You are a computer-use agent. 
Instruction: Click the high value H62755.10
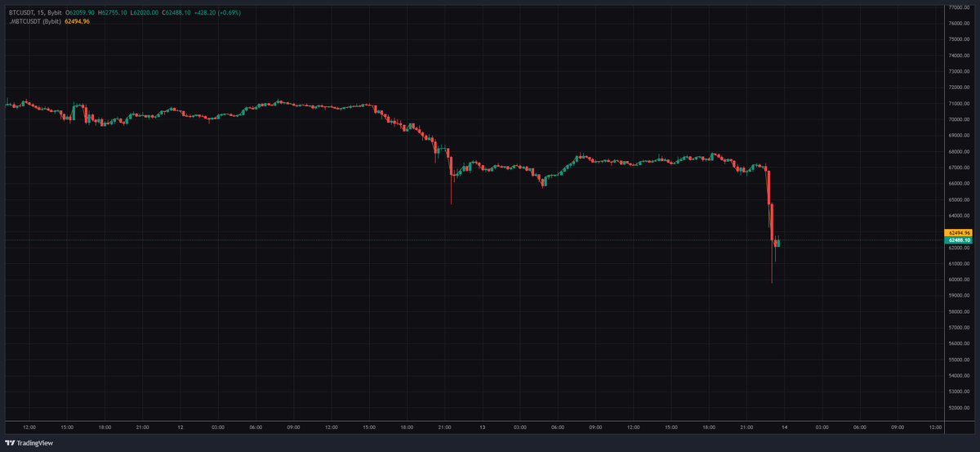pyautogui.click(x=112, y=13)
